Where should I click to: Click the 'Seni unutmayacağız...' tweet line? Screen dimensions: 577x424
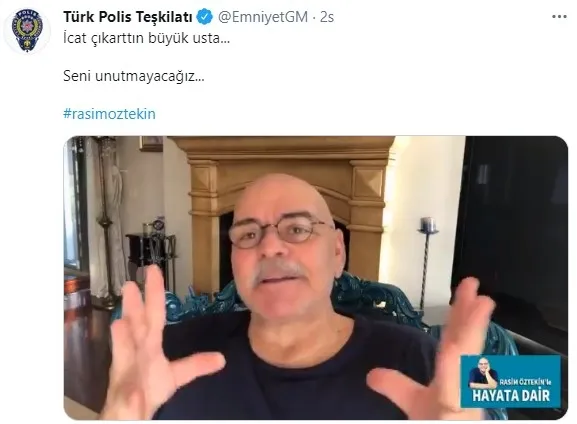(x=134, y=76)
